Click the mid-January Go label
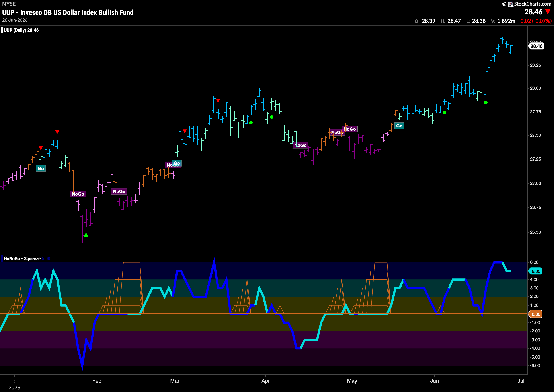 41,169
